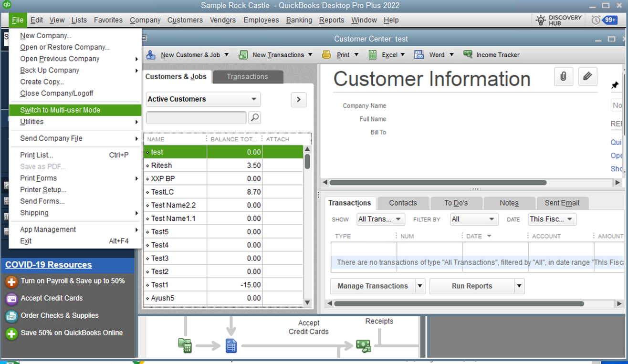The height and width of the screenshot is (364, 628).
Task: Click customer list vertical scrollbar thumb
Action: [x=307, y=161]
